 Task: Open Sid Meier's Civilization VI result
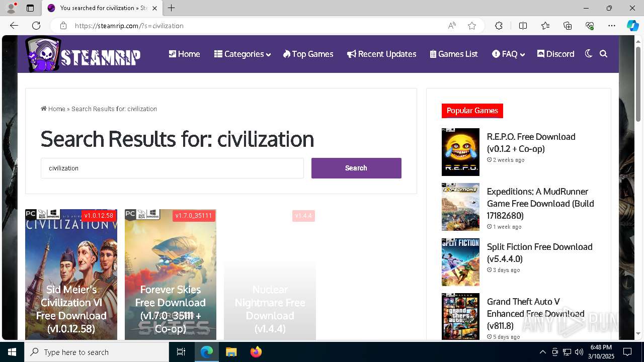[x=71, y=309]
